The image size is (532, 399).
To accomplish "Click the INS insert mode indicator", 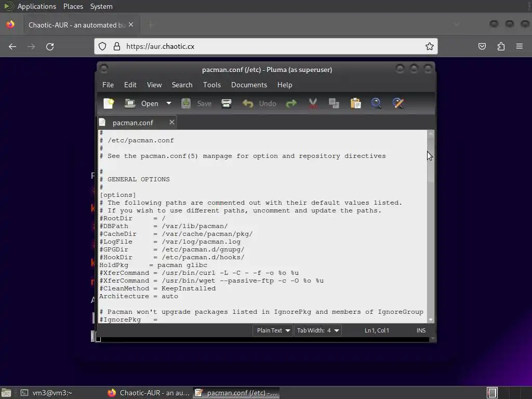I will click(421, 330).
